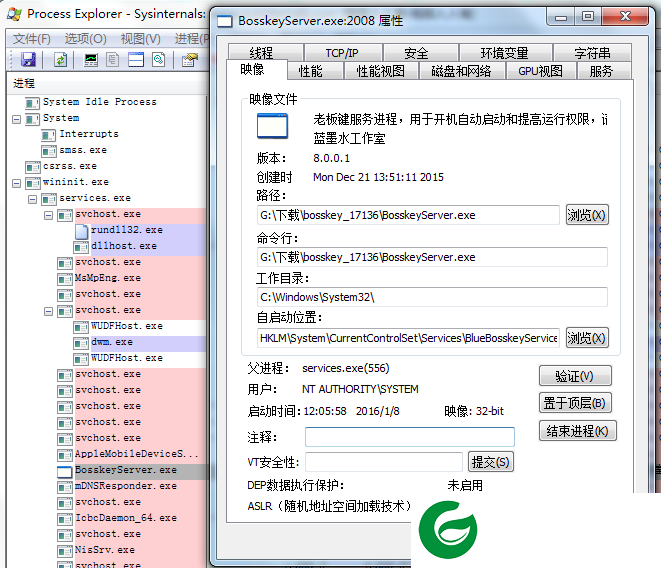Screen dimensions: 661x568
Task: Click the Show Process Tree toolbar icon
Action: [112, 60]
